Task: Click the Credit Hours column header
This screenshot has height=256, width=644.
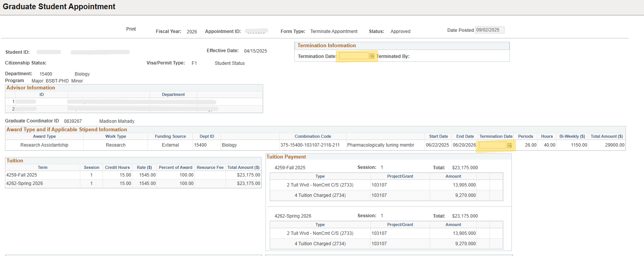Action: 117,167
